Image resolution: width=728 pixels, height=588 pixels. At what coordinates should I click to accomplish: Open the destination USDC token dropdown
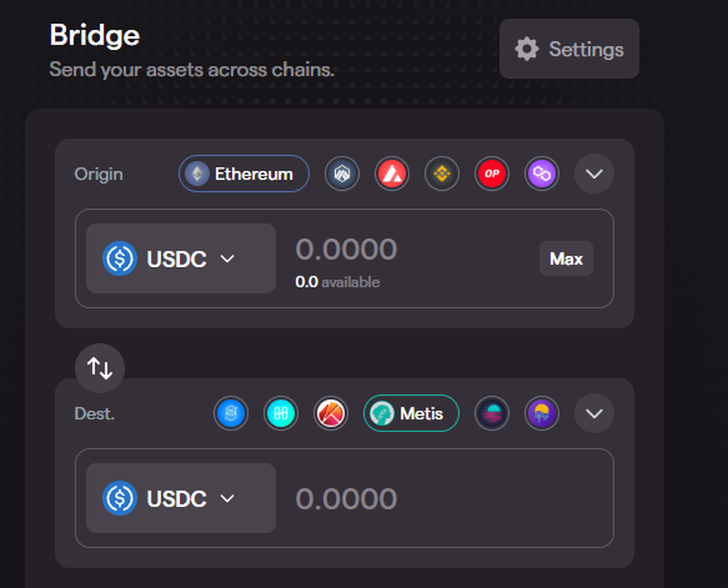pyautogui.click(x=181, y=498)
